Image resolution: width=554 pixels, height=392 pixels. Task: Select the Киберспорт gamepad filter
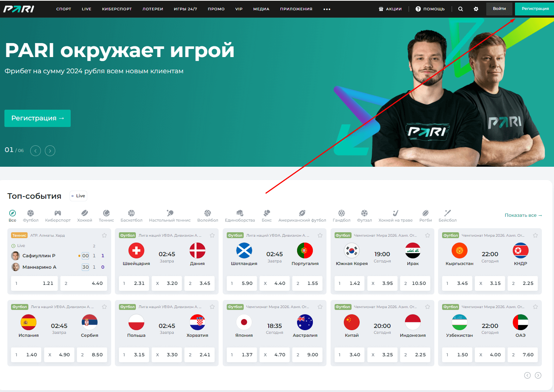coord(58,216)
